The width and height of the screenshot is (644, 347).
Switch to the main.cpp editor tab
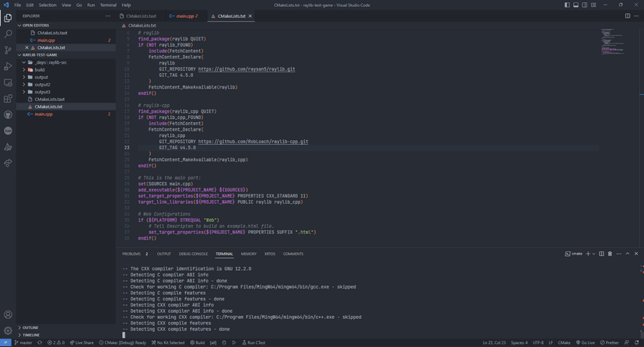[x=184, y=16]
